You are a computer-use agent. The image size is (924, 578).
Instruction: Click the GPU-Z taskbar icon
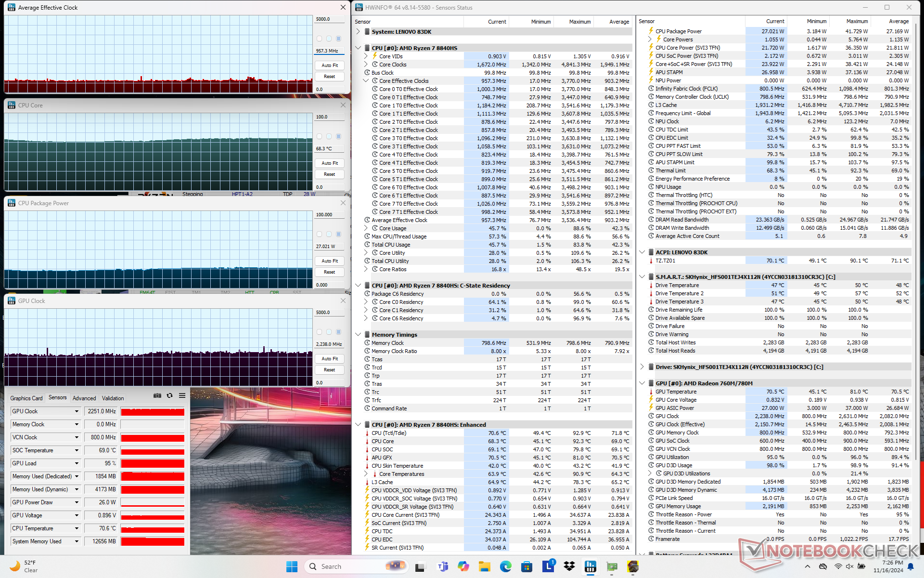[x=612, y=566]
